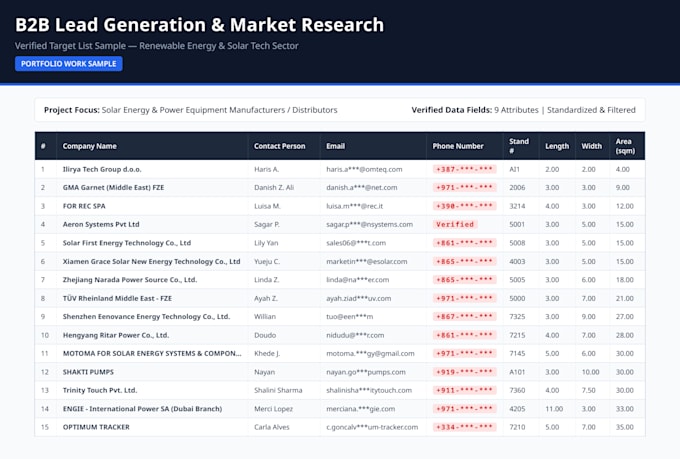
Task: Click the B2B Lead Generation & Market Research title
Action: coord(199,25)
